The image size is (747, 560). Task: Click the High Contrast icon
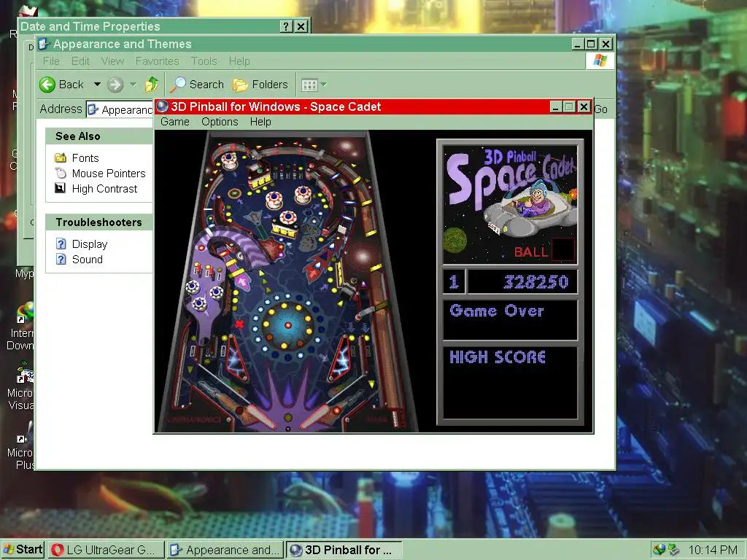click(60, 188)
